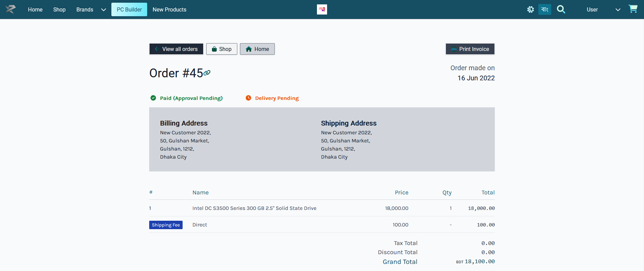Image resolution: width=644 pixels, height=271 pixels.
Task: Click the Qty column header
Action: tap(447, 192)
